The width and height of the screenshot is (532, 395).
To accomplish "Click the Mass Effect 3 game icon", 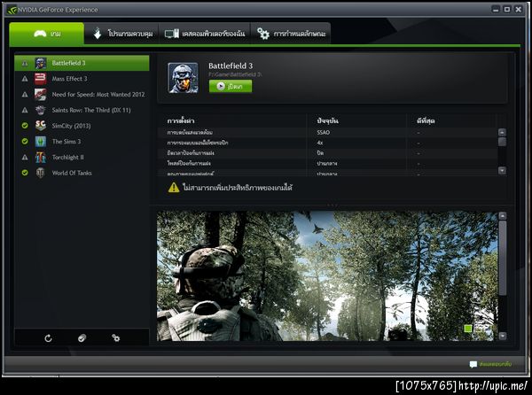I will [41, 79].
